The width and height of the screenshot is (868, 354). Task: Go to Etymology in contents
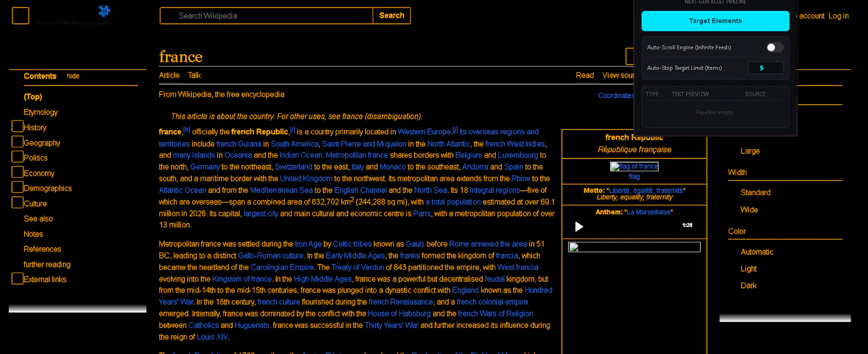tap(41, 112)
